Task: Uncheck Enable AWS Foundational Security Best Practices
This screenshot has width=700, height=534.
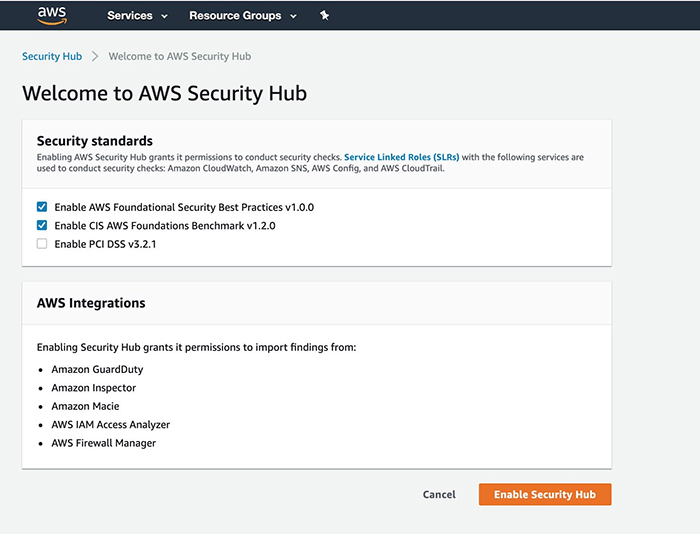Action: (42, 207)
